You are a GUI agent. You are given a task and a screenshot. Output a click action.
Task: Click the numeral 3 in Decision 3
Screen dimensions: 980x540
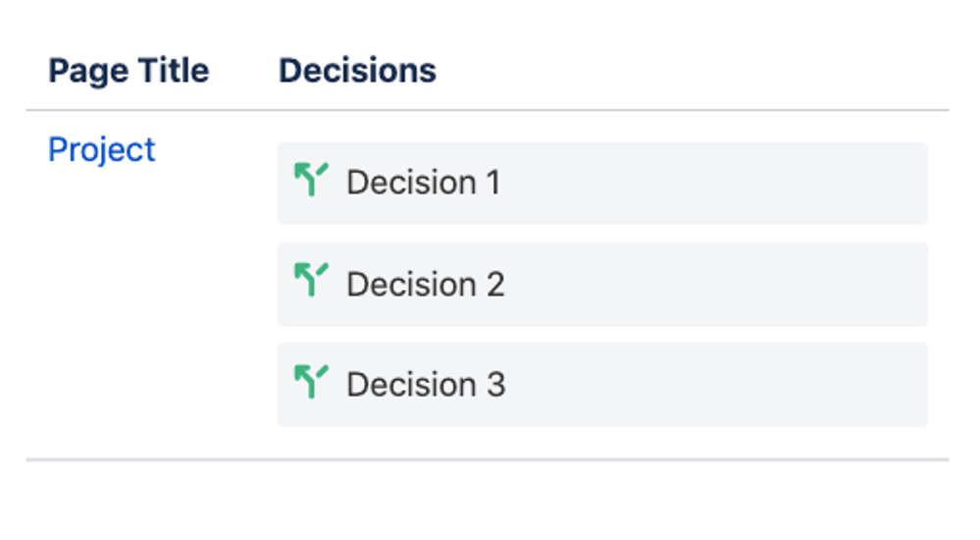click(494, 384)
